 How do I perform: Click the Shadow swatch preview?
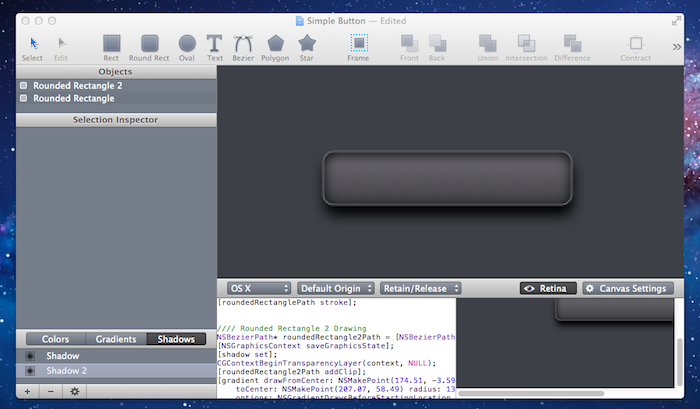30,356
